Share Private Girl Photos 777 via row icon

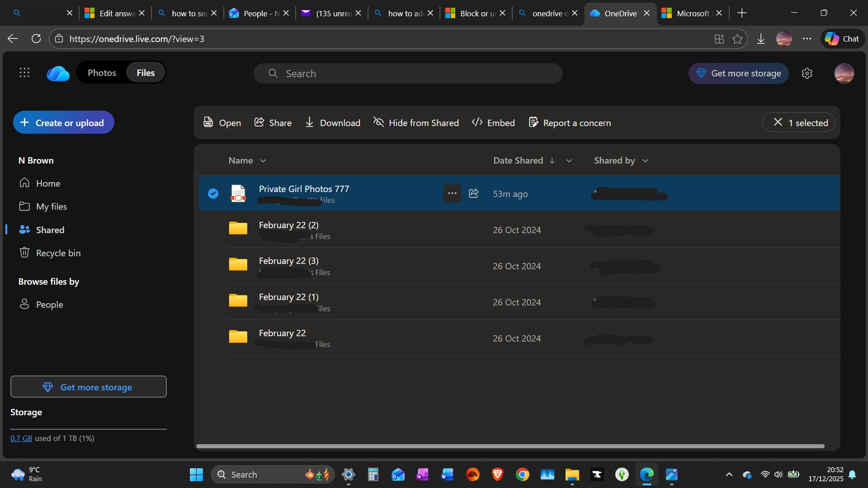click(473, 193)
